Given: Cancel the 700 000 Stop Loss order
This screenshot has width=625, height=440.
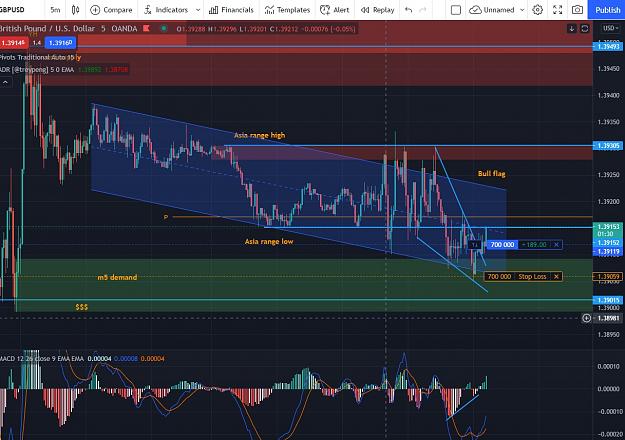Looking at the screenshot, I should [556, 277].
